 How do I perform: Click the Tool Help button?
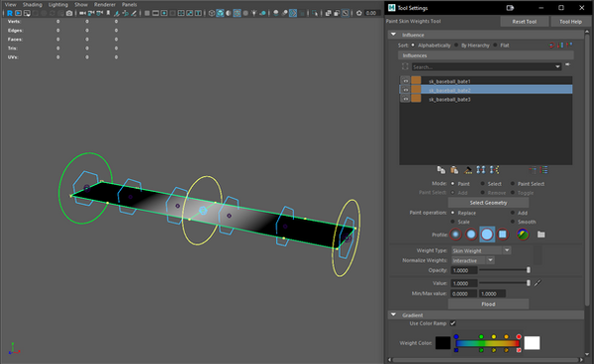coord(570,22)
